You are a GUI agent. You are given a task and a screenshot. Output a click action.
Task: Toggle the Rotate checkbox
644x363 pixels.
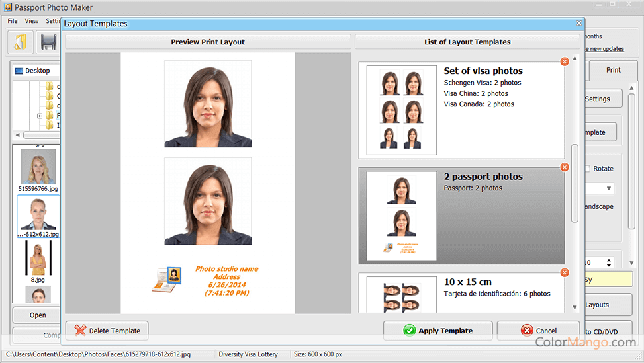[587, 169]
